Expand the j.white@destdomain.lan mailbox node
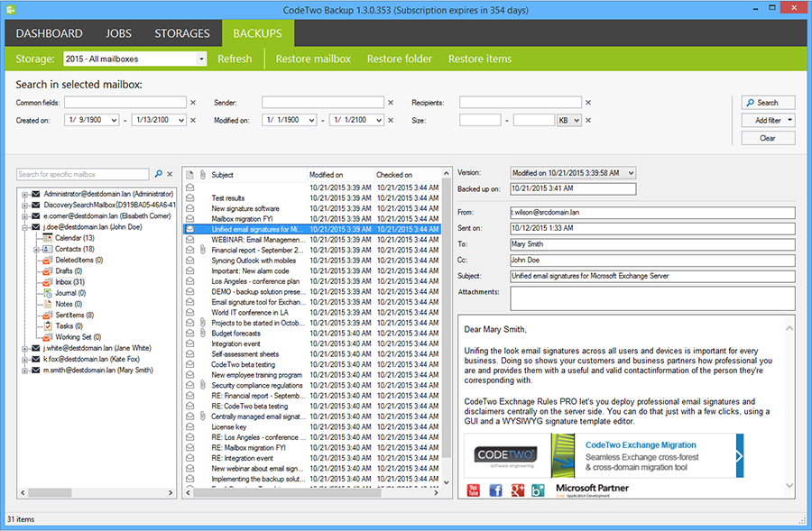 point(24,348)
